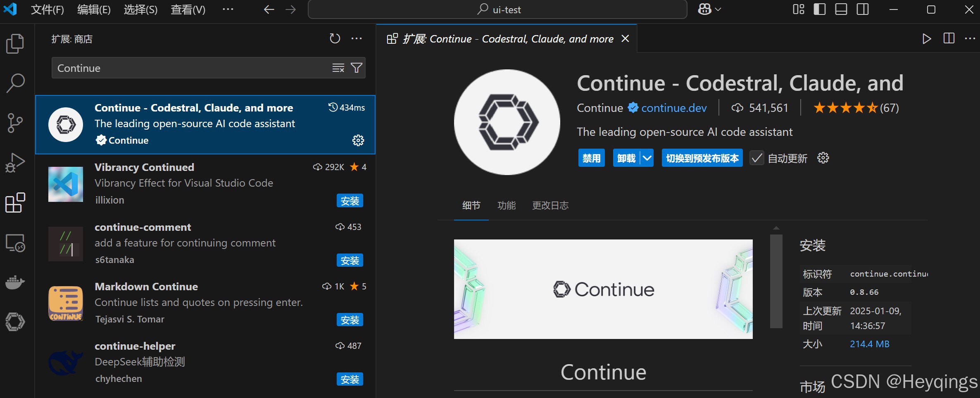This screenshot has height=398, width=980.
Task: Open the hidden menus overflow in menu bar
Action: coord(228,9)
